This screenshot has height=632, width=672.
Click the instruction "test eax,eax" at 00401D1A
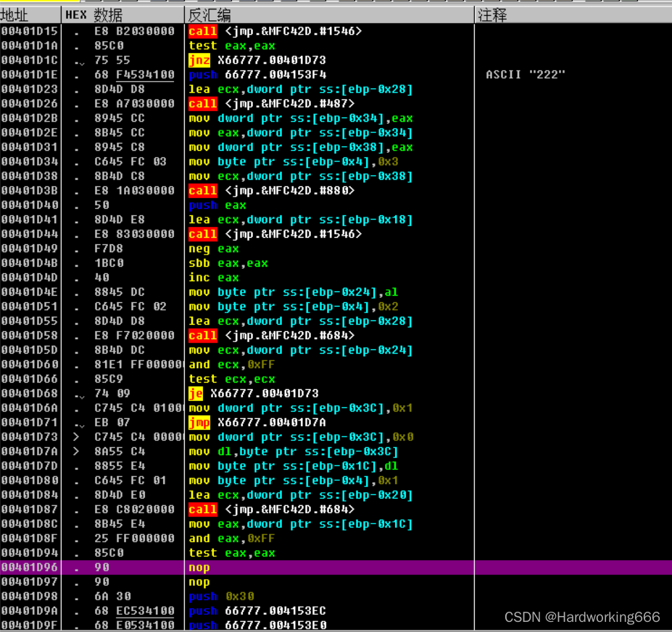232,46
